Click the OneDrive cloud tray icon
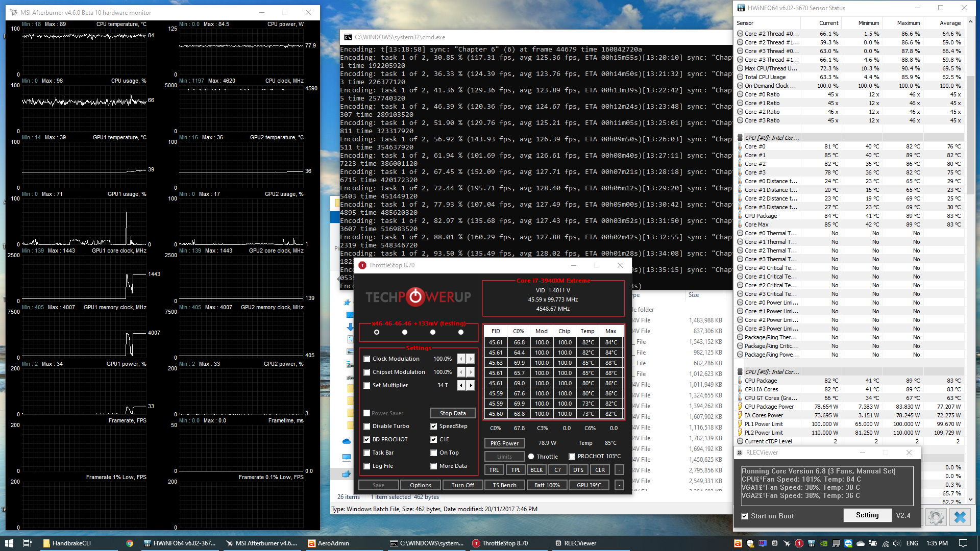 861,543
